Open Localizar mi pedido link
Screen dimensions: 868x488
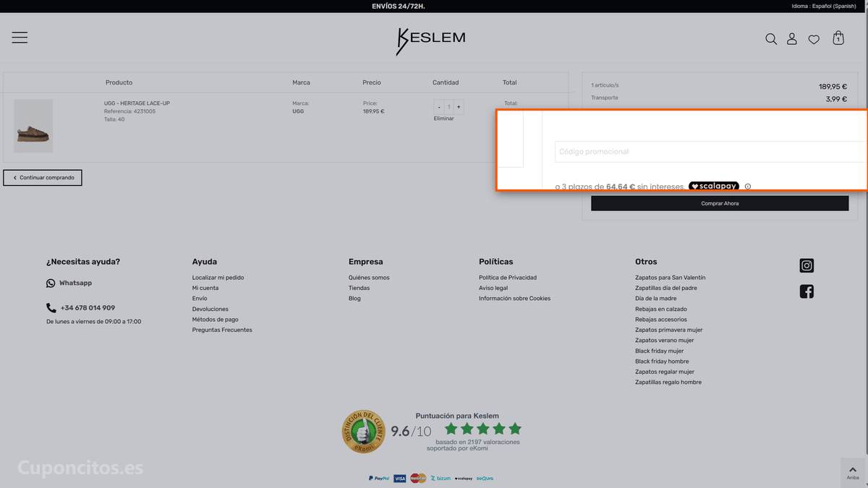(218, 278)
